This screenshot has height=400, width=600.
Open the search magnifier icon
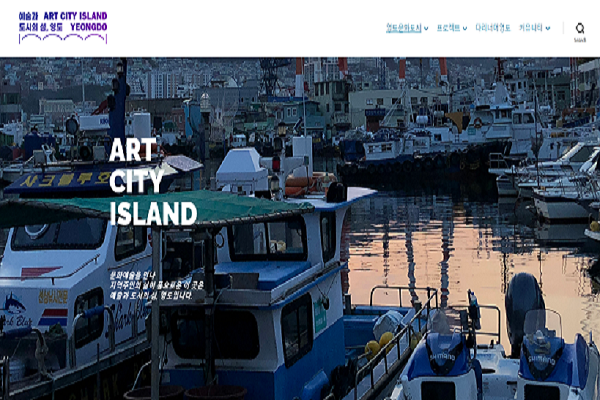pos(580,28)
